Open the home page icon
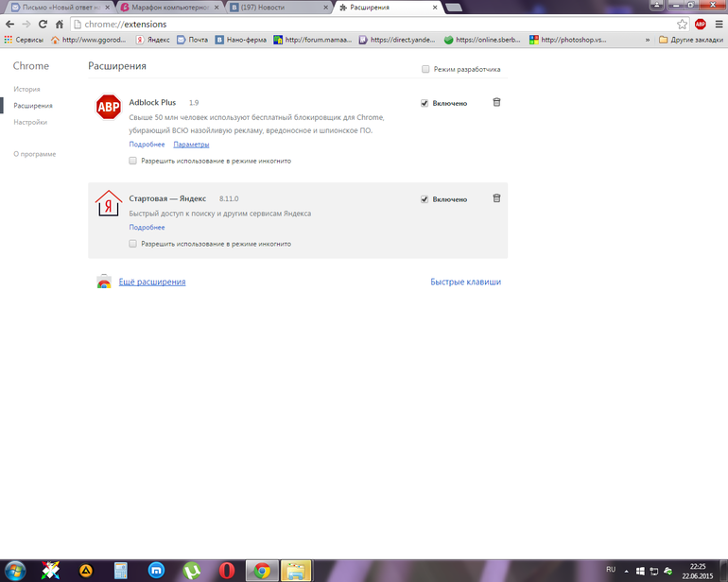This screenshot has height=582, width=728. (x=60, y=25)
